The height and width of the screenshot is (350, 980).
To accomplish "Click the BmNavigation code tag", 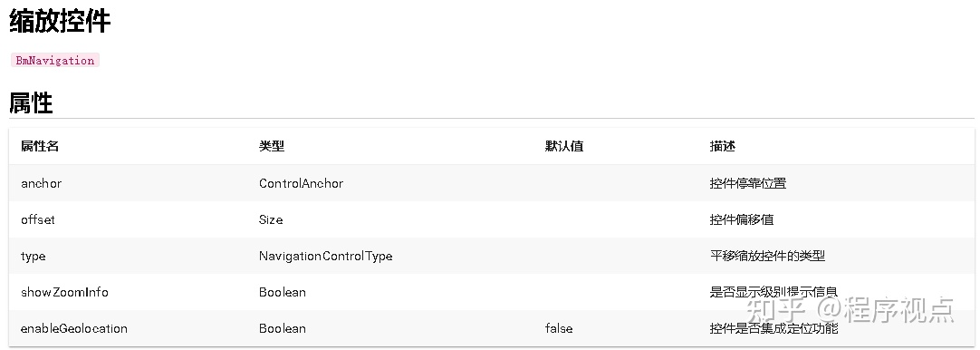I will coord(55,60).
